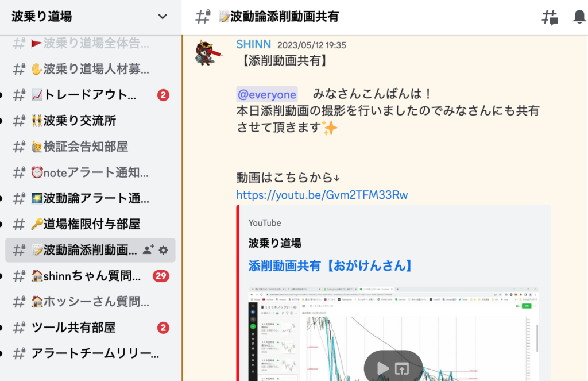Open the noteアラート通知 channel

pos(90,172)
